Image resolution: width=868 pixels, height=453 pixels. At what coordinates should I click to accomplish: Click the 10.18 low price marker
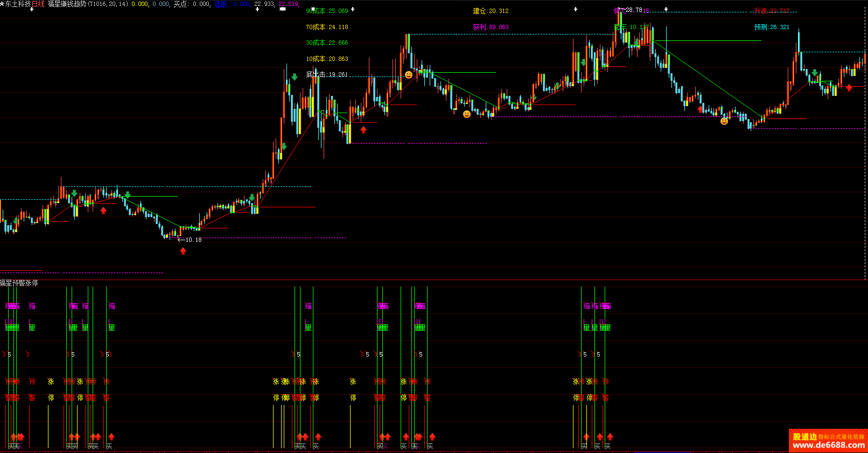193,240
